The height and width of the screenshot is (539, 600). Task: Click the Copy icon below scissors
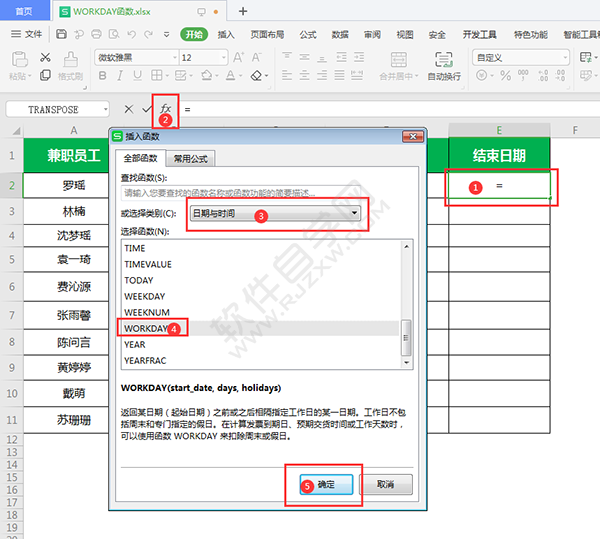(x=45, y=75)
